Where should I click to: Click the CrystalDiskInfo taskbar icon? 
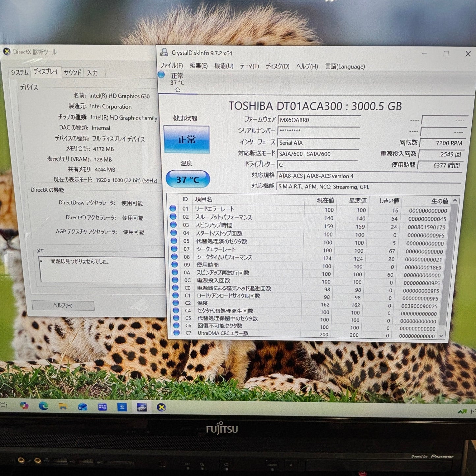point(142,407)
